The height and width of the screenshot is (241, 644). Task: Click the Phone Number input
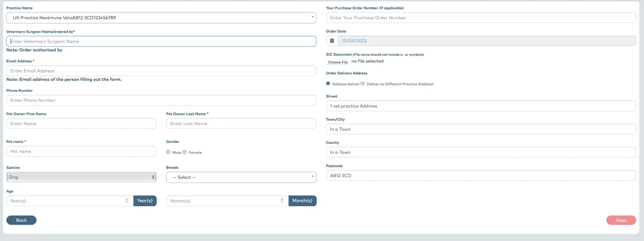coord(161,100)
